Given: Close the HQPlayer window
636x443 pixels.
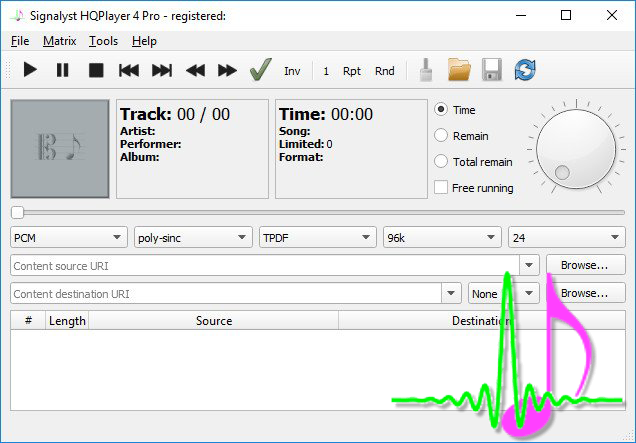Looking at the screenshot, I should click(612, 15).
